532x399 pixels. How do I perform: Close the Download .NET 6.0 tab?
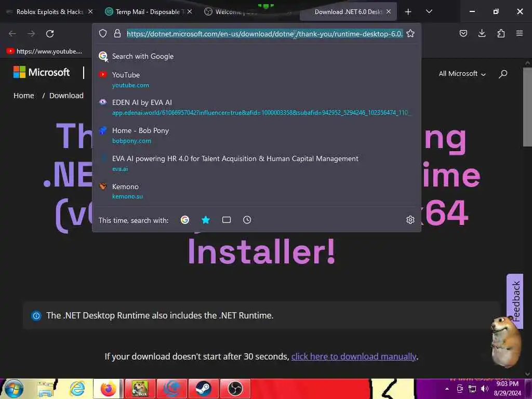389,11
